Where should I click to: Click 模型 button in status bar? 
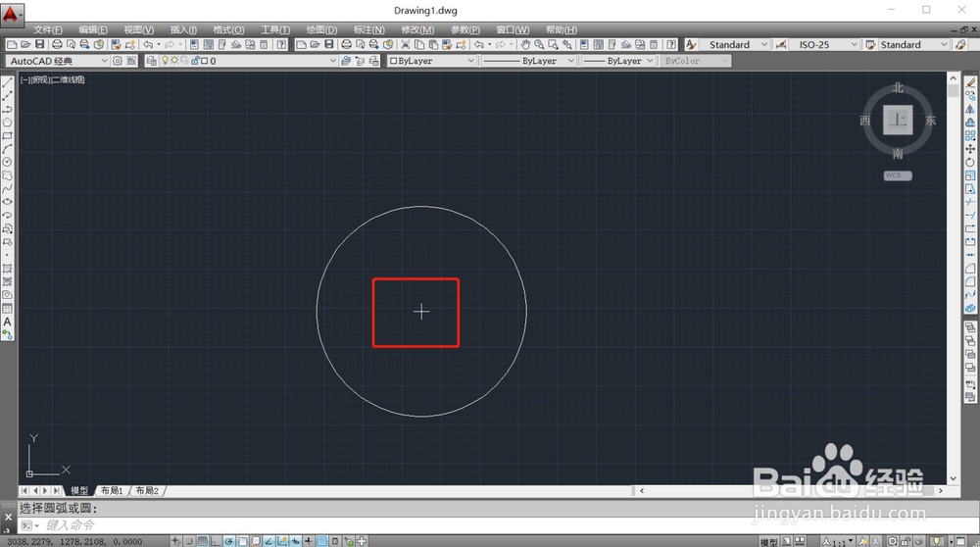tap(768, 541)
